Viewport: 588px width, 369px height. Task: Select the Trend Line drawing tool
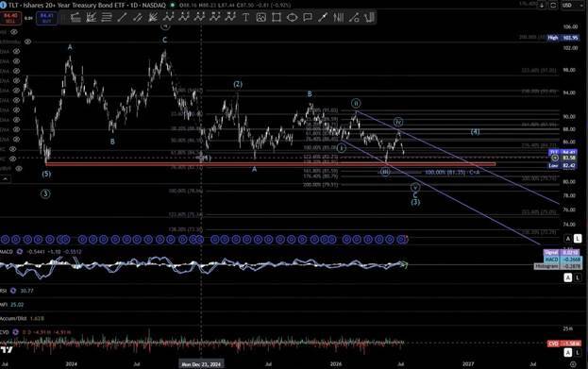pyautogui.click(x=122, y=17)
